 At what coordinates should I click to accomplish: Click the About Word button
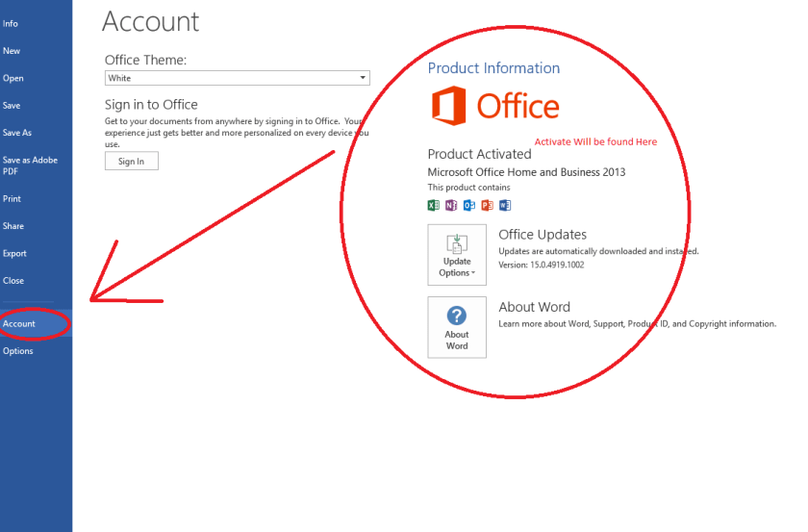(x=457, y=327)
